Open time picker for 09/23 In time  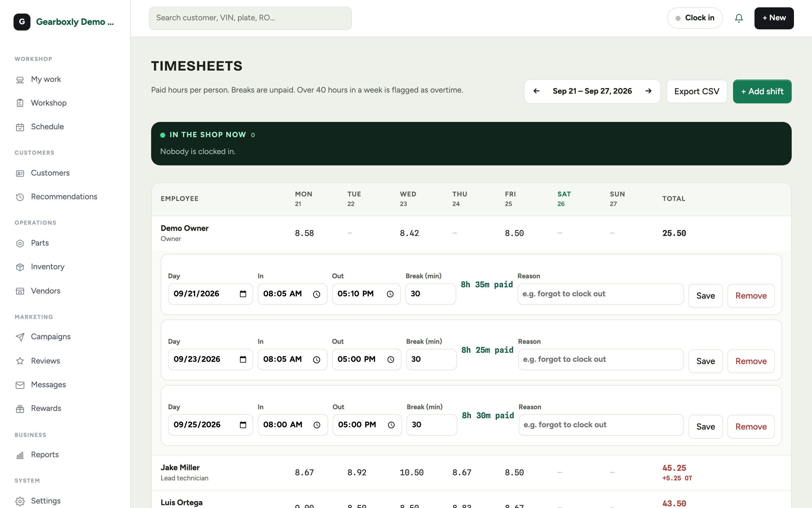click(x=316, y=360)
